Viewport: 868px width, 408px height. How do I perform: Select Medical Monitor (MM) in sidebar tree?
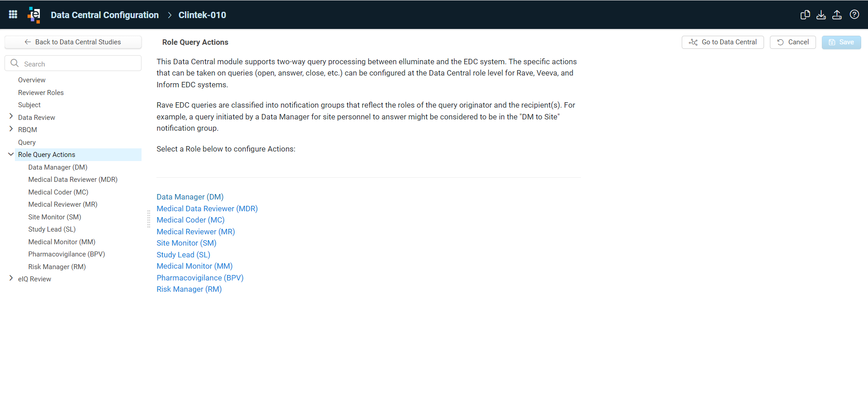coord(62,242)
